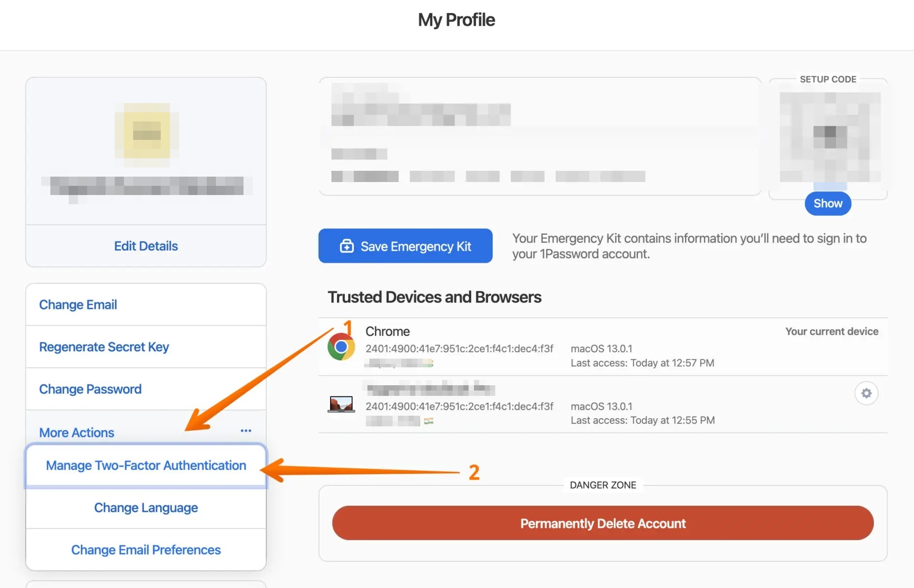The height and width of the screenshot is (588, 914).
Task: Open Change Email Preferences
Action: 146,550
